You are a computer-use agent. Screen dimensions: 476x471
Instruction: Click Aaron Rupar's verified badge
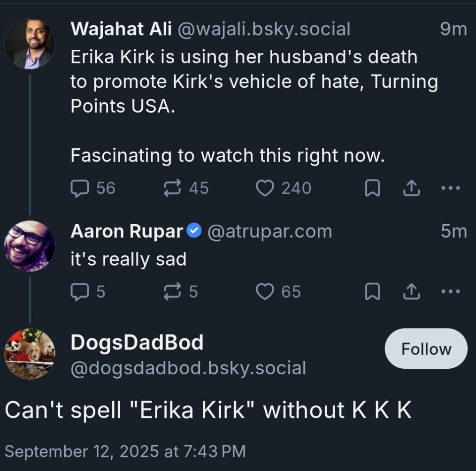(194, 231)
